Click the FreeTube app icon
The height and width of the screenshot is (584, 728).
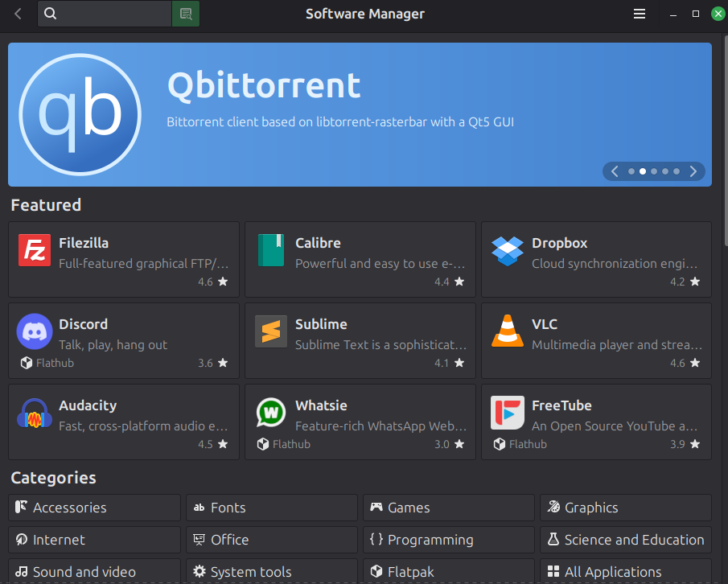(508, 413)
